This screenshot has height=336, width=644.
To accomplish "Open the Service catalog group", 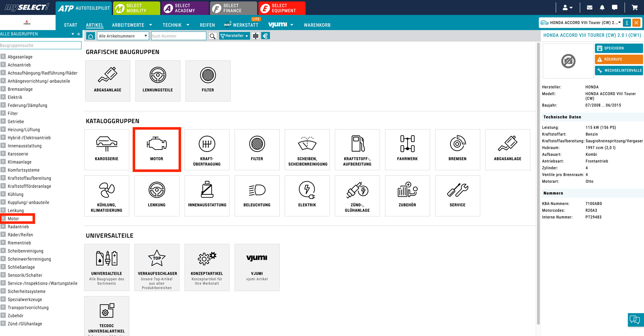I will coord(458,196).
